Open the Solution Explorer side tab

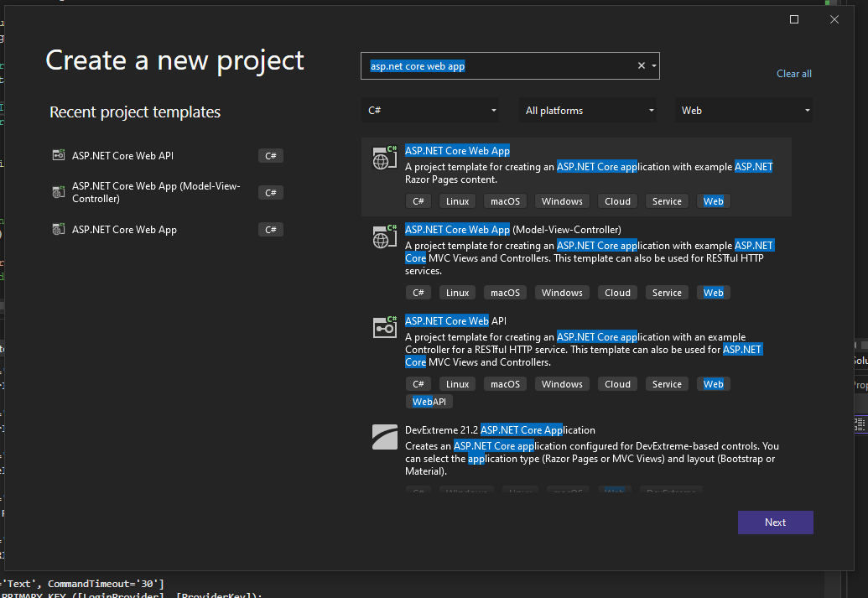pos(861,361)
